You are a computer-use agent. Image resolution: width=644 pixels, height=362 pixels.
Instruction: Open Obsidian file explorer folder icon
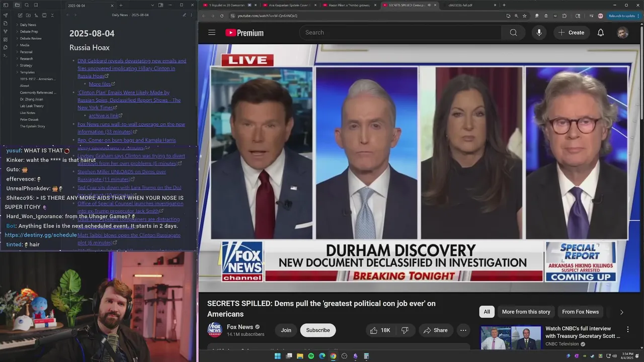(x=17, y=5)
